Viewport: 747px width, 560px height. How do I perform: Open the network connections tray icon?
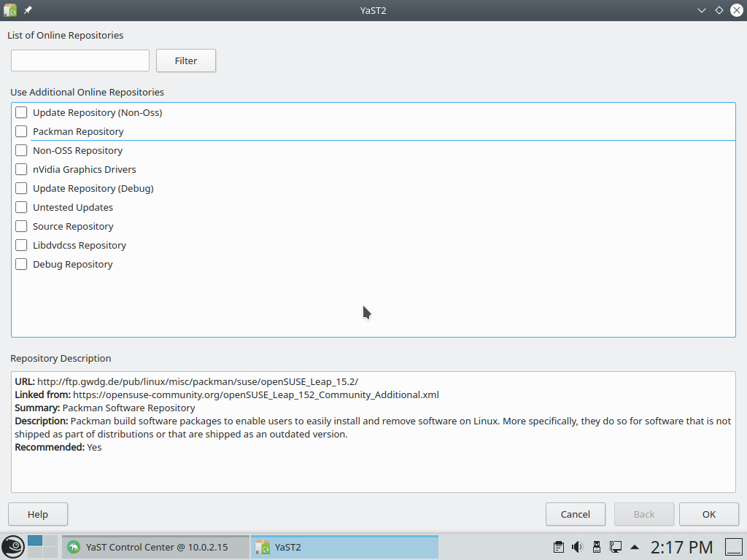click(615, 547)
